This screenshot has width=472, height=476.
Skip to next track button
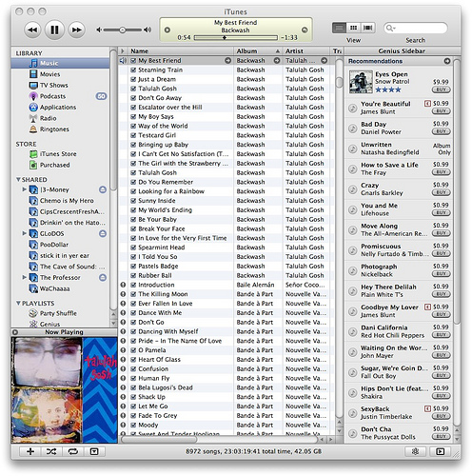76,30
